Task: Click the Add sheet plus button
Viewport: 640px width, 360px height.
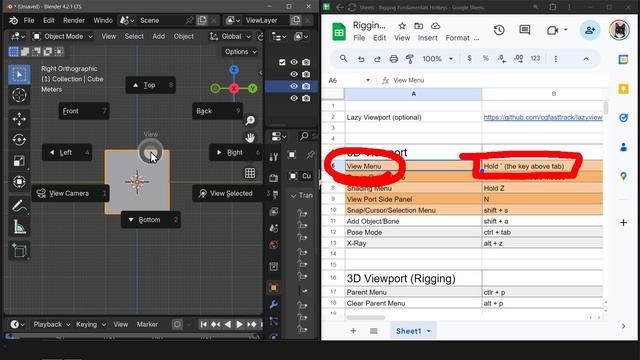Action: coord(353,331)
